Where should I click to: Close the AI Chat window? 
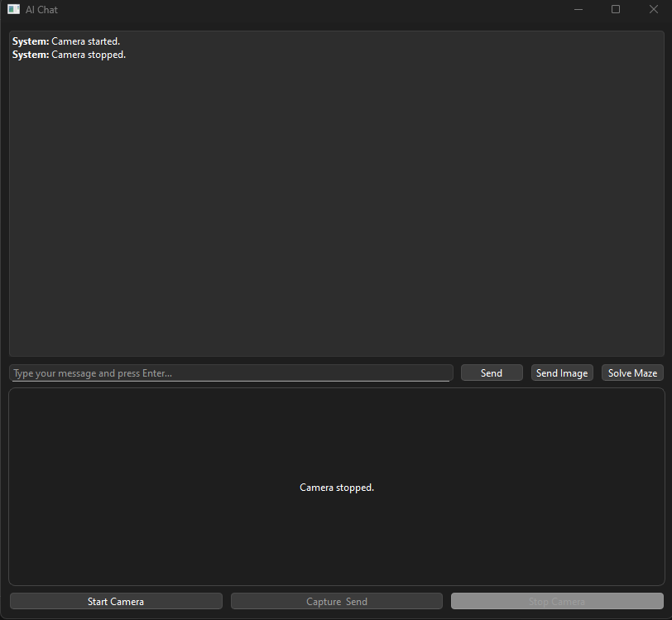tap(653, 9)
